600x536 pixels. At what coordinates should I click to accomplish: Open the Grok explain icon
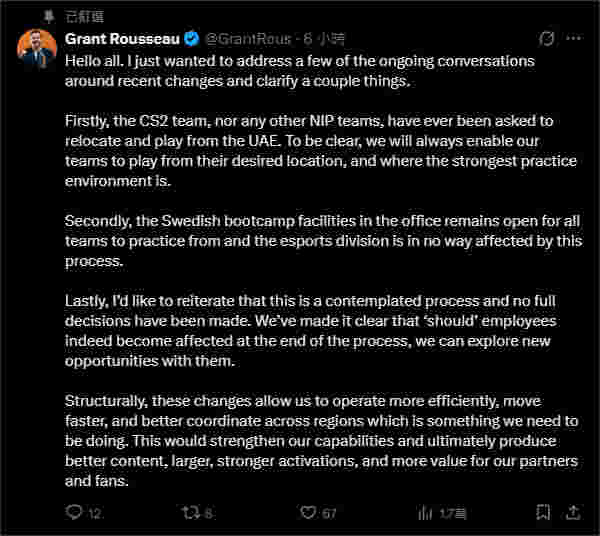point(546,39)
